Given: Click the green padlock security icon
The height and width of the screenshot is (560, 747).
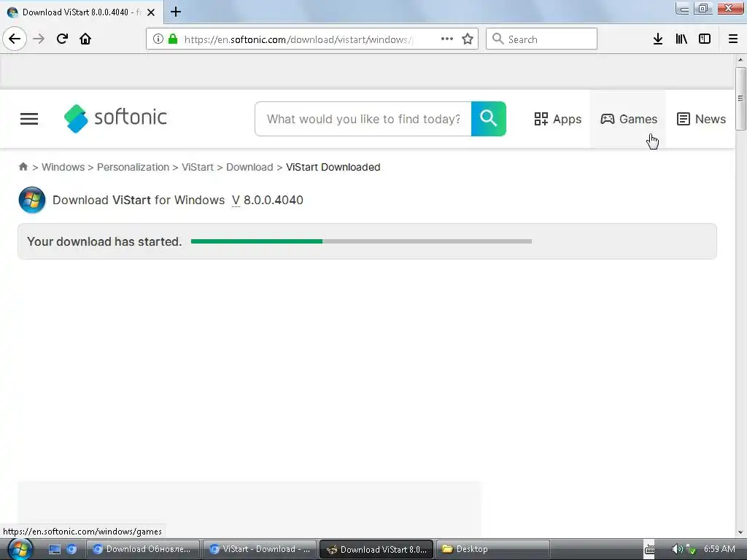Looking at the screenshot, I should (173, 39).
